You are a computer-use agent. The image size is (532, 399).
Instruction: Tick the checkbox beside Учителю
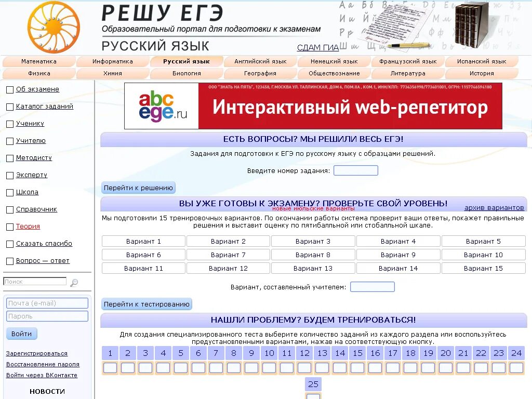(x=10, y=141)
